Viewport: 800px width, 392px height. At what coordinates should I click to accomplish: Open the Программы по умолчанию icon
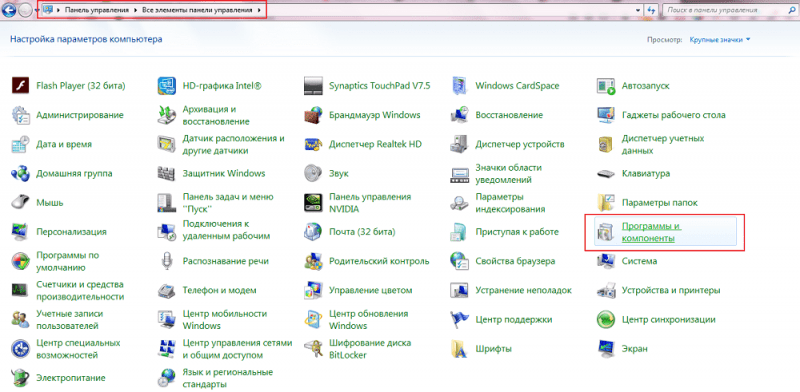coord(19,261)
